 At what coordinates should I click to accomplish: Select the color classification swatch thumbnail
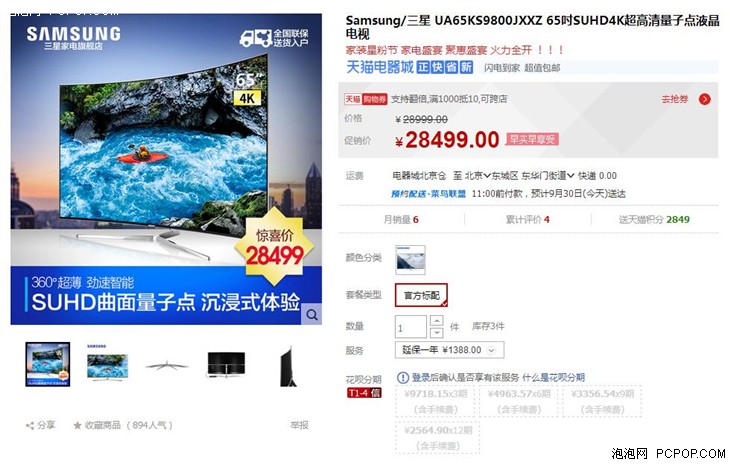coord(410,260)
